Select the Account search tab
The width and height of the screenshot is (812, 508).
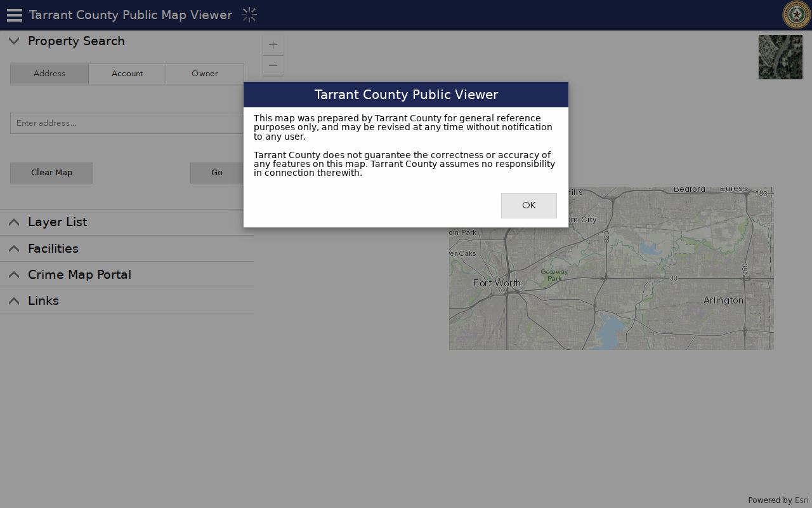127,74
